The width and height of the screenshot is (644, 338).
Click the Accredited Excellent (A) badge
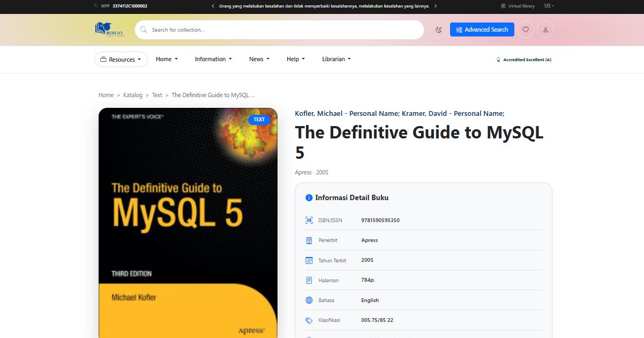pos(524,60)
